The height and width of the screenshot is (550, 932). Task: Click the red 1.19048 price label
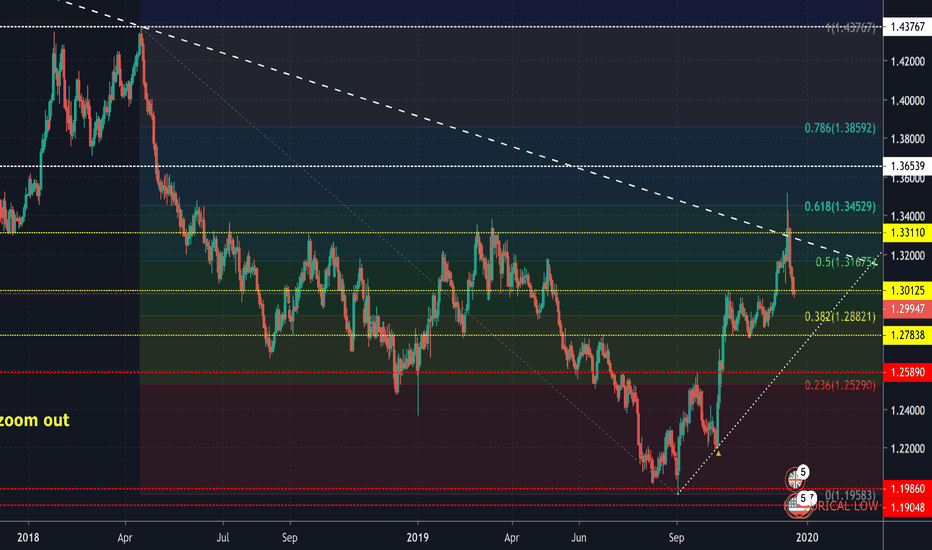tap(908, 506)
